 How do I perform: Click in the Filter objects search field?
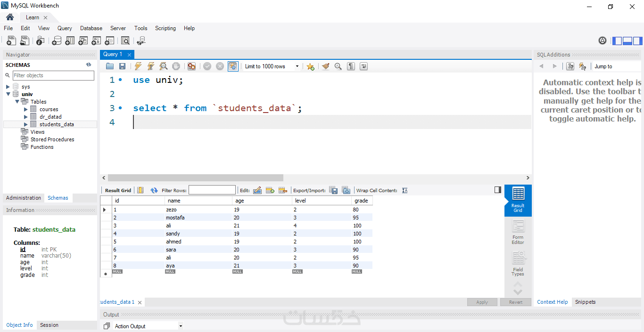click(53, 75)
